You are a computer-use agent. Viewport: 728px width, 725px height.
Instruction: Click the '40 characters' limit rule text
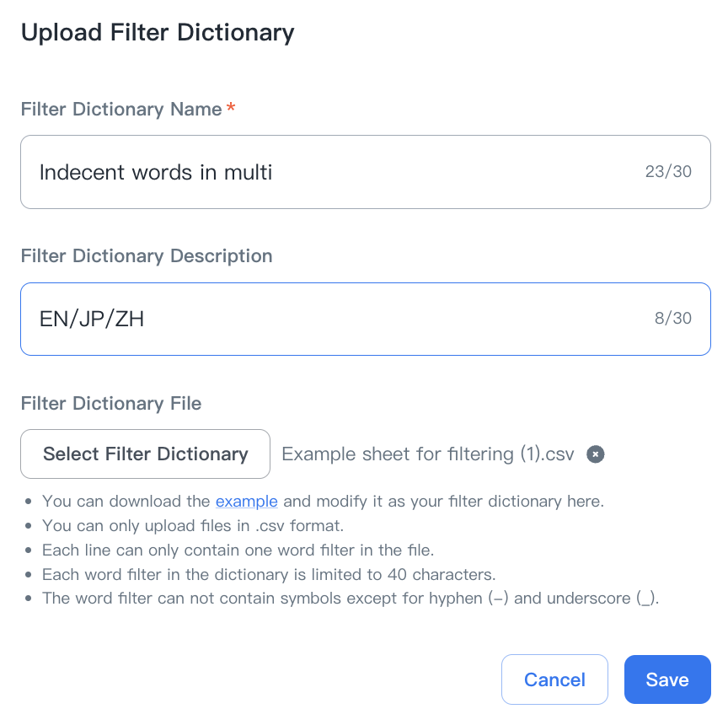pyautogui.click(x=268, y=575)
